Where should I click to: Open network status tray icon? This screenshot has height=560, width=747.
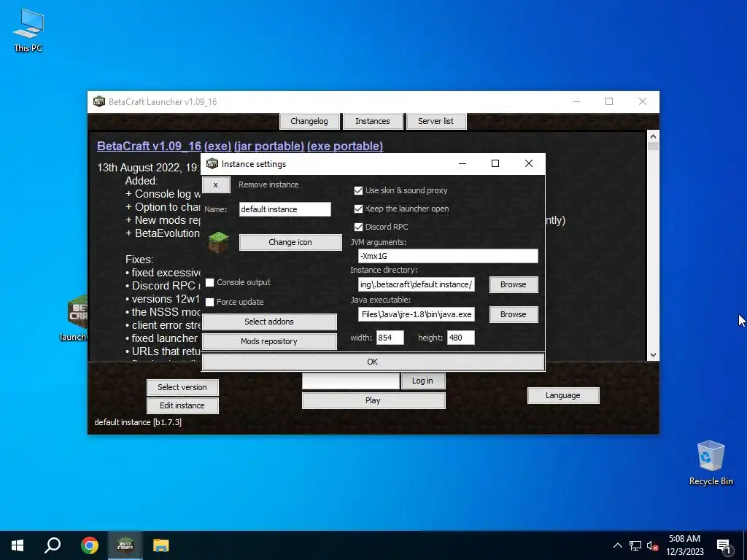click(635, 545)
